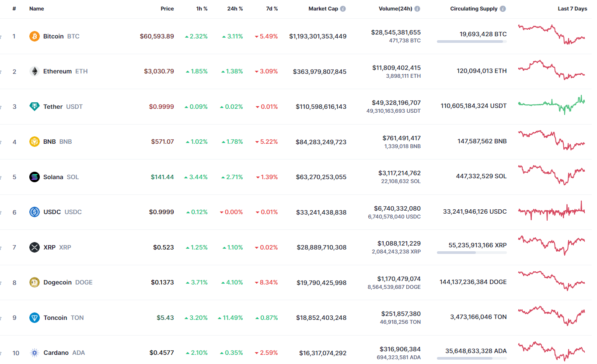Image resolution: width=597 pixels, height=364 pixels.
Task: Click the Toncoin coin logo
Action: coord(34,318)
